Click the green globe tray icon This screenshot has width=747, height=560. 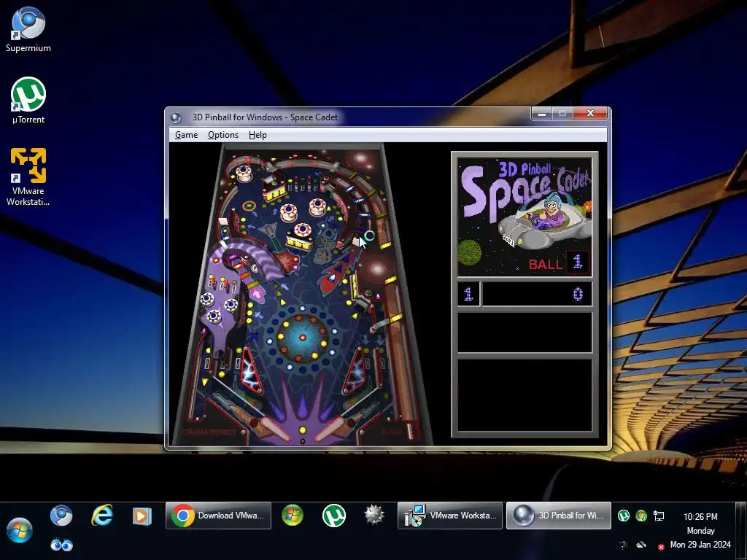click(x=641, y=516)
